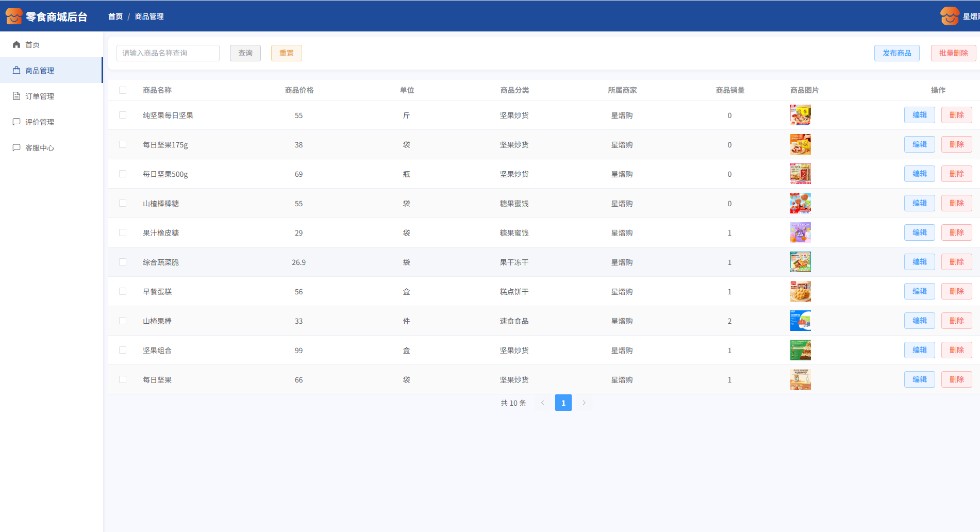Screen dimensions: 980x532
Task: Open 客服中心 menu item
Action: click(x=40, y=148)
